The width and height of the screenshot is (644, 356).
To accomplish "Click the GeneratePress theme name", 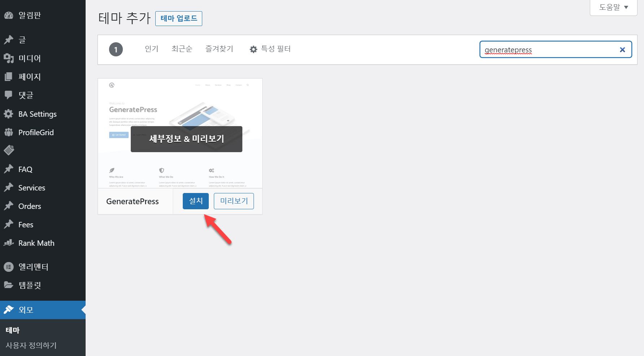I will tap(133, 202).
